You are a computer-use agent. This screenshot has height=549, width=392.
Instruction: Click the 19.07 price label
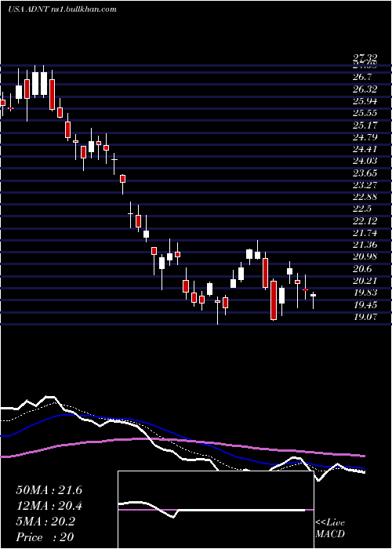coord(366,317)
